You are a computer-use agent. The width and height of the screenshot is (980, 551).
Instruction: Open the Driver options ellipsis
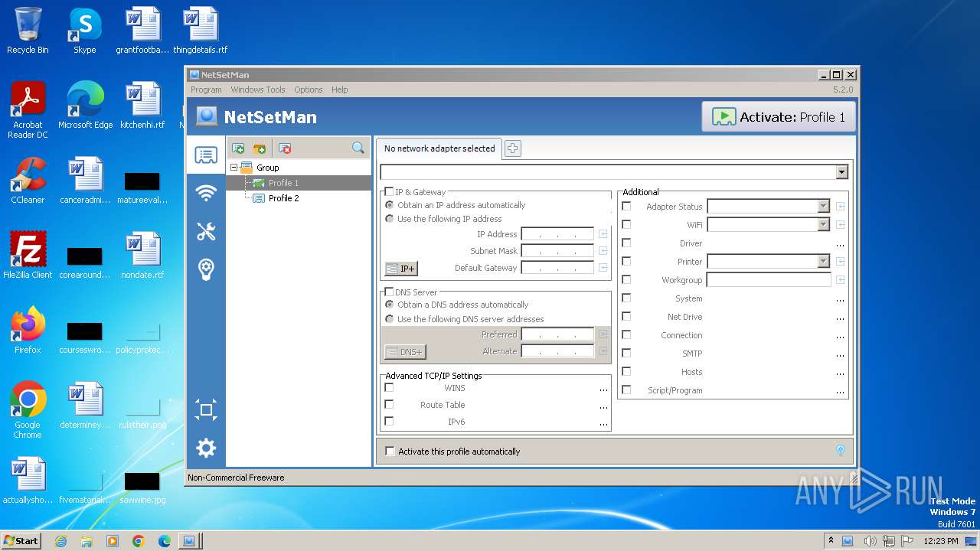(x=840, y=243)
